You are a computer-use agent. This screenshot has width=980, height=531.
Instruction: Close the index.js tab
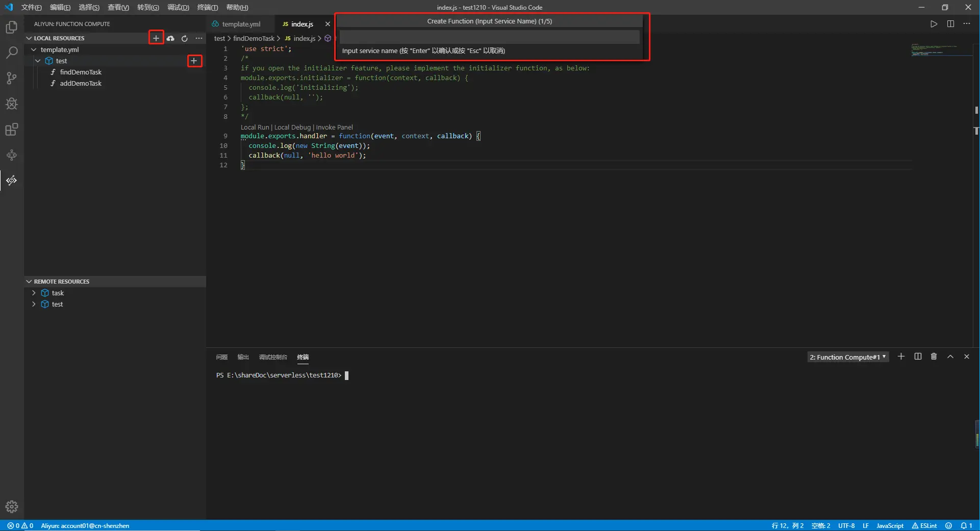click(x=328, y=24)
